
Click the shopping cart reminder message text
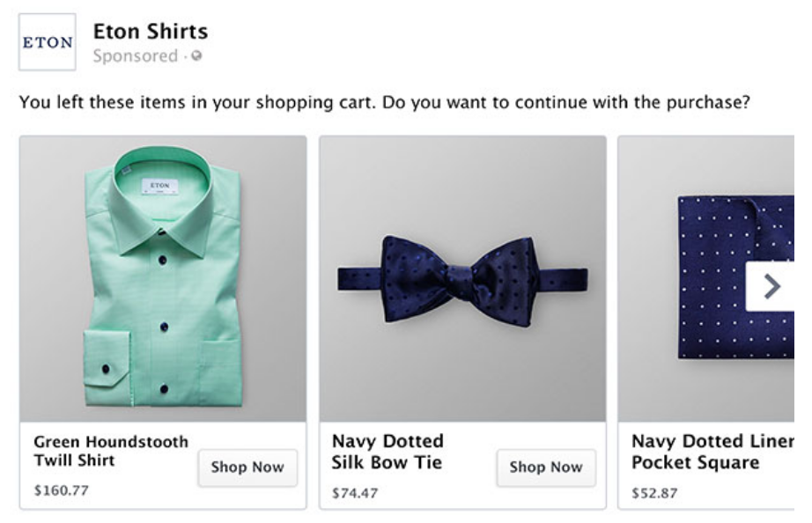click(384, 102)
